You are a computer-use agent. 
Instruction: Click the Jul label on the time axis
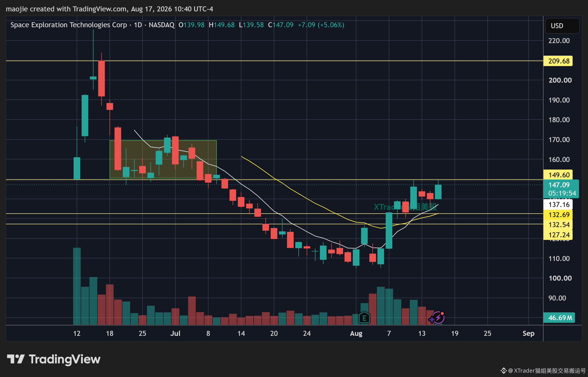coord(175,333)
